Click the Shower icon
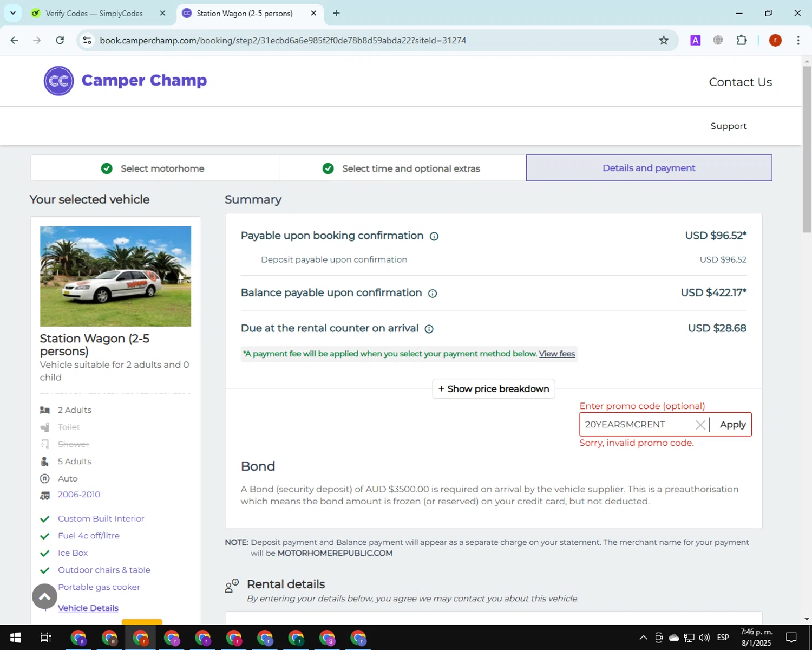Screen dimensions: 812x650 coord(45,444)
